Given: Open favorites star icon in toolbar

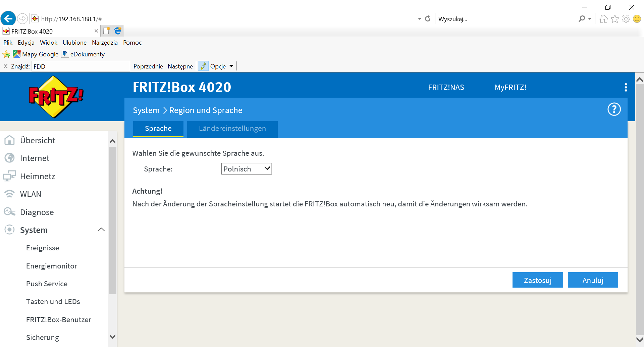Looking at the screenshot, I should pyautogui.click(x=615, y=19).
